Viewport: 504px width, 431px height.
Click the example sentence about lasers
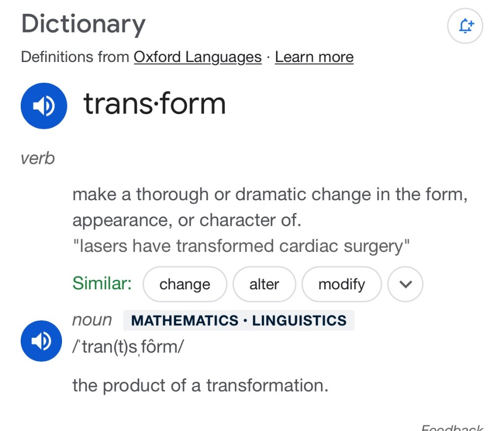click(x=241, y=246)
